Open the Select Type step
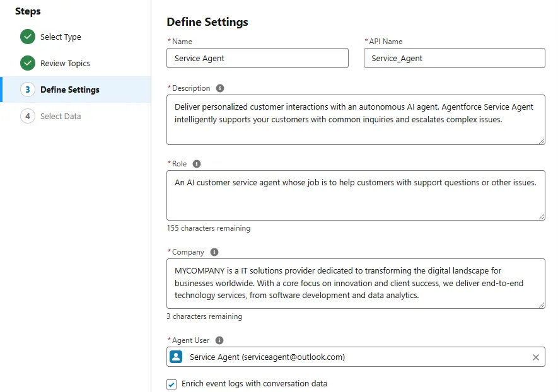The height and width of the screenshot is (392, 558). pos(61,37)
